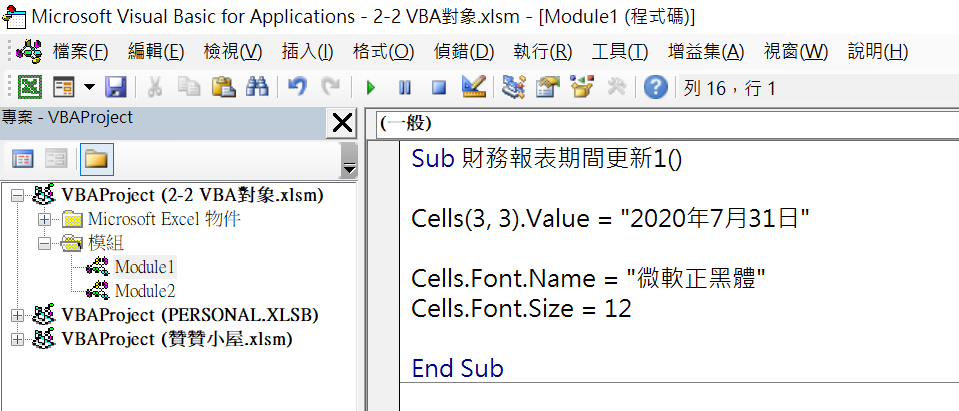Screen dimensions: 959x411
Task: Click the Break pause icon
Action: [x=404, y=88]
